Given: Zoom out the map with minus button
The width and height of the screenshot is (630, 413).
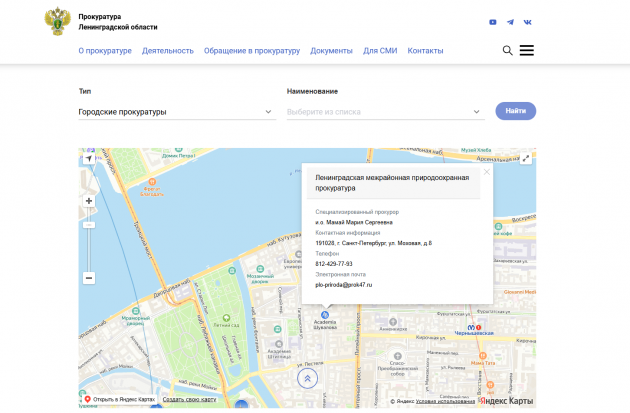Looking at the screenshot, I should [x=89, y=278].
